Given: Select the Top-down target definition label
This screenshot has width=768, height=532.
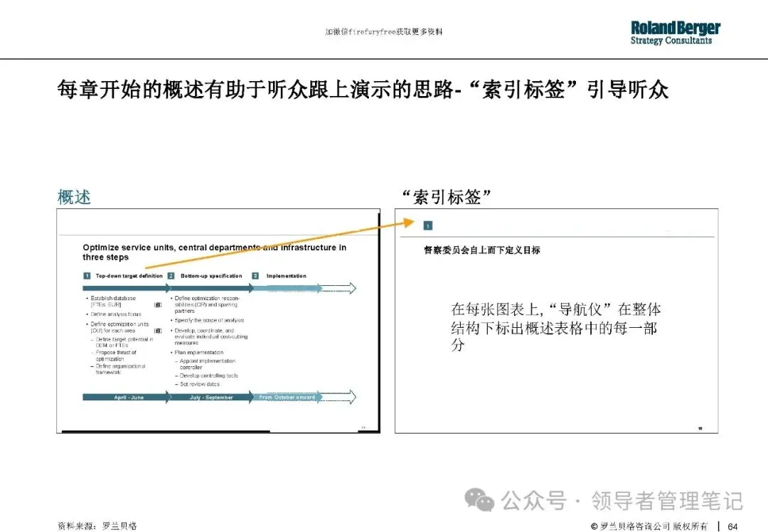Looking at the screenshot, I should [x=129, y=276].
